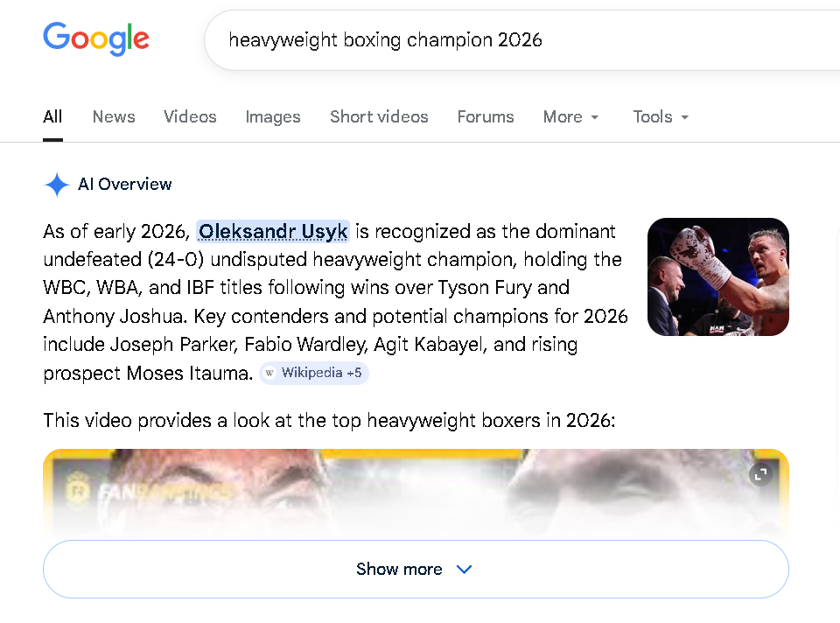Viewport: 840px width, 623px height.
Task: Click the Google logo
Action: (96, 39)
